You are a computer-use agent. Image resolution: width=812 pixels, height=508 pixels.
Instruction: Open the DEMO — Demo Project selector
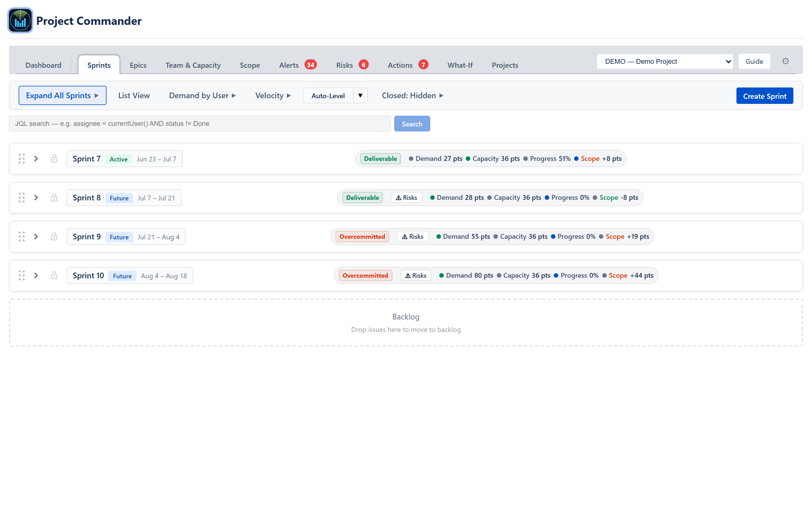pyautogui.click(x=665, y=62)
